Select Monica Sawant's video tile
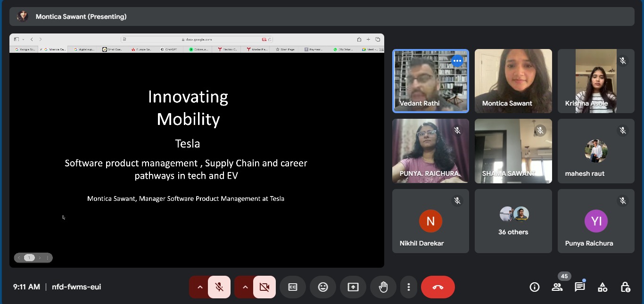The image size is (644, 304). point(513,81)
